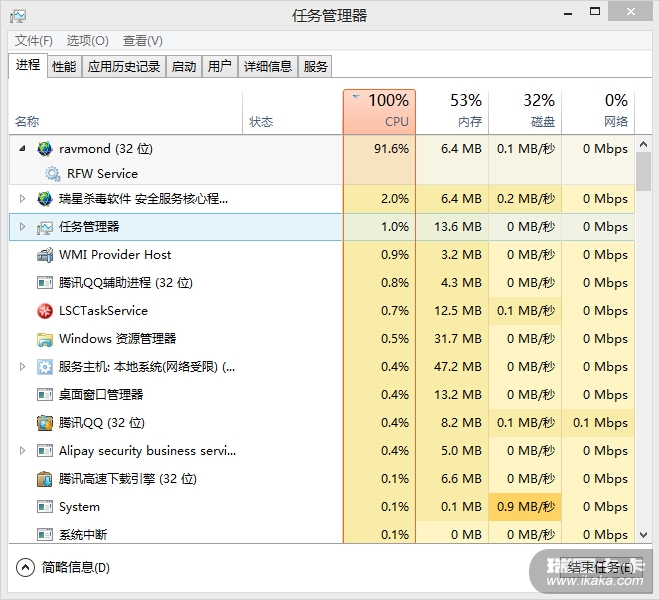Screen dimensions: 660x600
Task: Sort by the 名称 column header
Action: (x=126, y=112)
